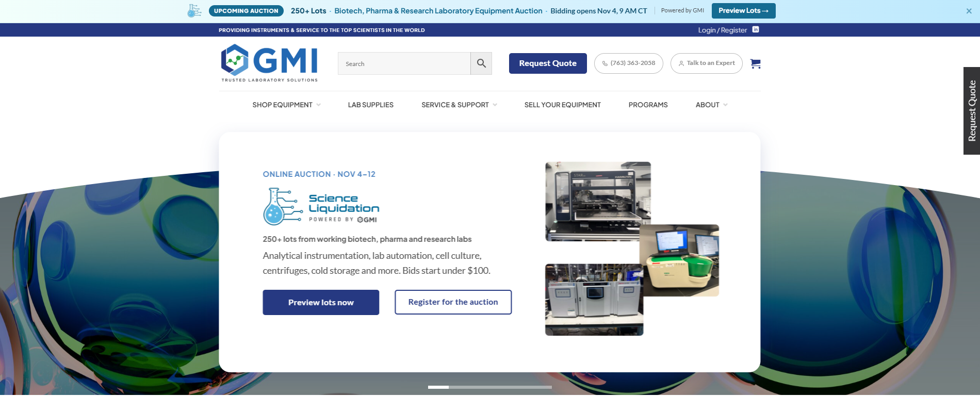
Task: Open the vertical Request Quote side tab
Action: (972, 111)
